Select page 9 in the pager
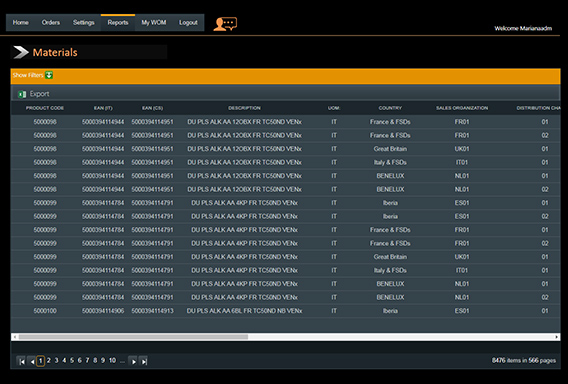Image resolution: width=568 pixels, height=384 pixels. click(103, 360)
